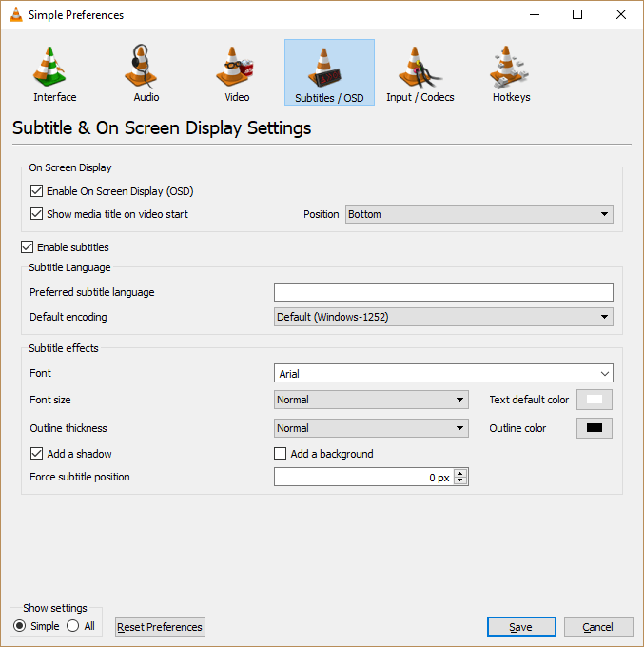Toggle the Enable subtitles checkbox
Viewport: 644px width, 647px height.
point(28,247)
